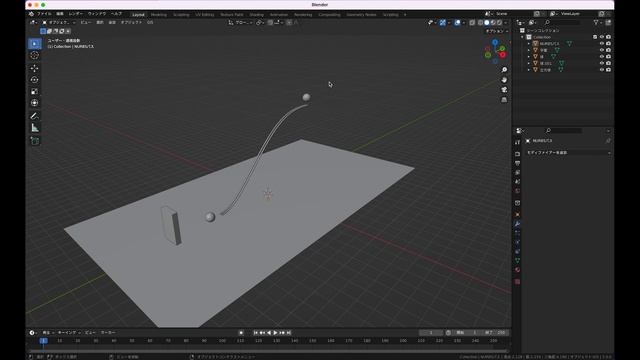Disable render for NURBSパス camera icon

(x=608, y=43)
